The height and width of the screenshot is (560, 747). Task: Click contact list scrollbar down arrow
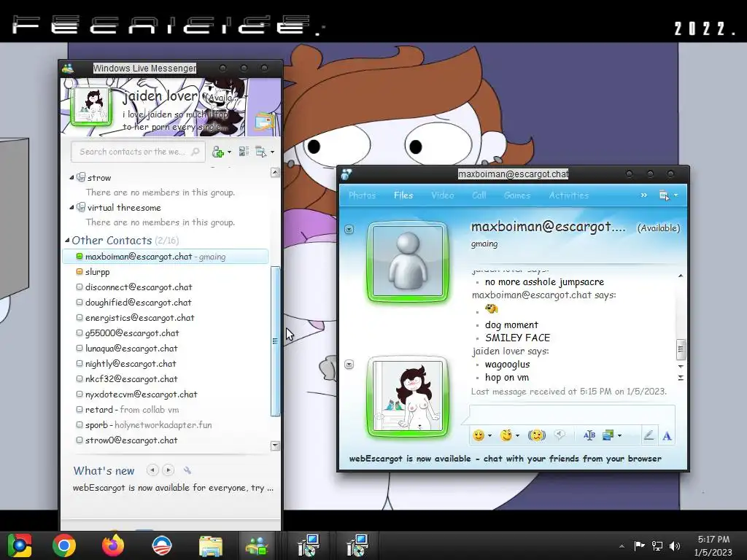pos(275,446)
